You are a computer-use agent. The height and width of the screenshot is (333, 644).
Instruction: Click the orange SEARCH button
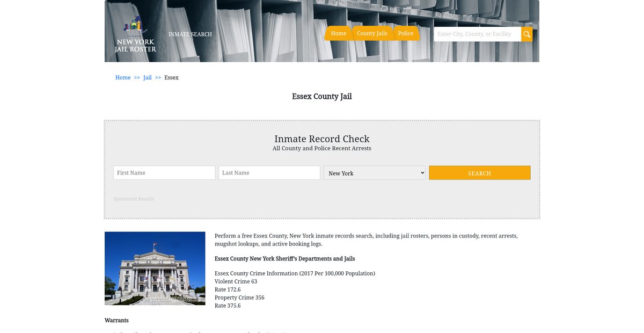480,173
